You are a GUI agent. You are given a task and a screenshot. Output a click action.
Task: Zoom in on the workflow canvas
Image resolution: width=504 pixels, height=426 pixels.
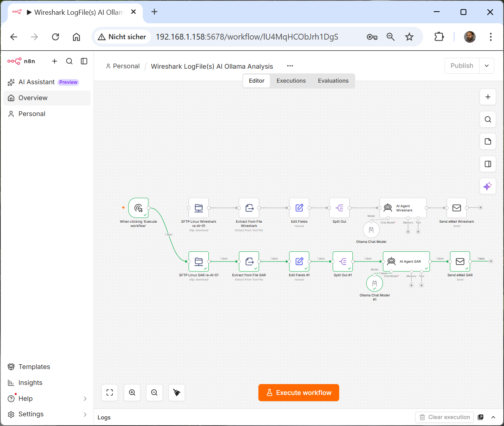(132, 393)
